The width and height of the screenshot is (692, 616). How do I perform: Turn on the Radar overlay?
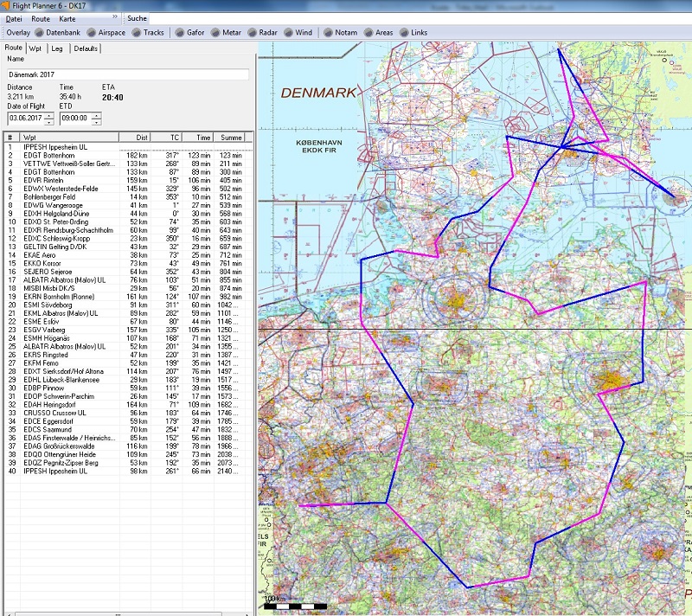point(262,32)
